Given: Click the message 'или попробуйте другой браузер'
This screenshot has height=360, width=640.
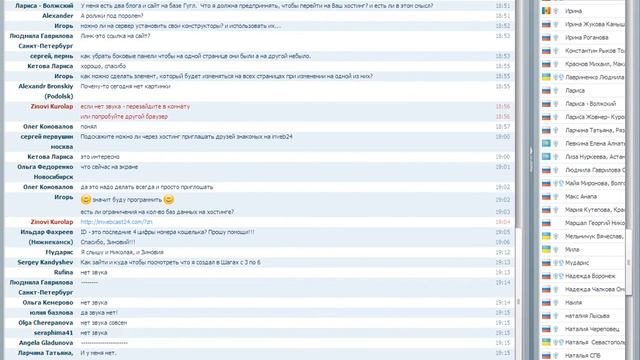Looking at the screenshot, I should click(x=124, y=117).
